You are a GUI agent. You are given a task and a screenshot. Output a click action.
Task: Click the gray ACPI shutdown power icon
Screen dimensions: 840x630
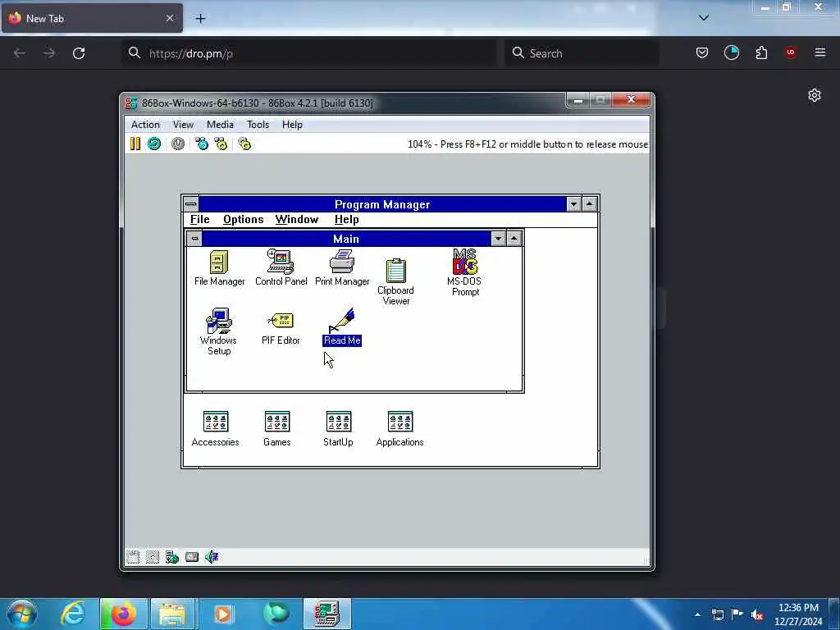click(x=178, y=144)
